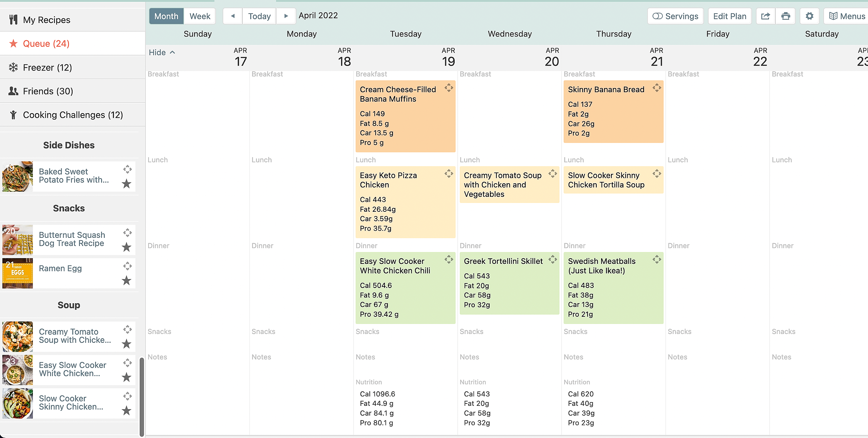Click move icon for Ramen Egg recipe
868x438 pixels.
[x=127, y=266]
